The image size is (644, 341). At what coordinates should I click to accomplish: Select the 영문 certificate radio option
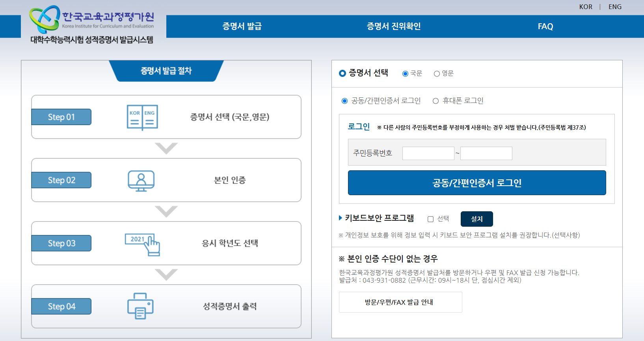(437, 74)
